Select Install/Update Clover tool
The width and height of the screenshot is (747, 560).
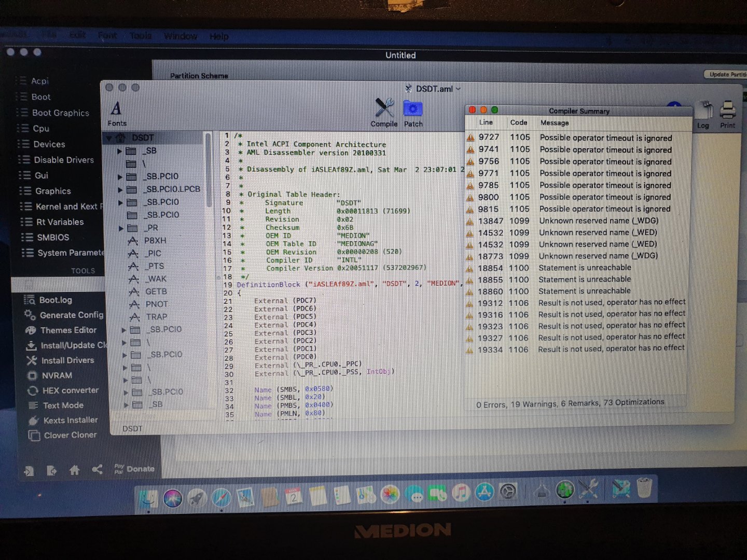point(66,345)
